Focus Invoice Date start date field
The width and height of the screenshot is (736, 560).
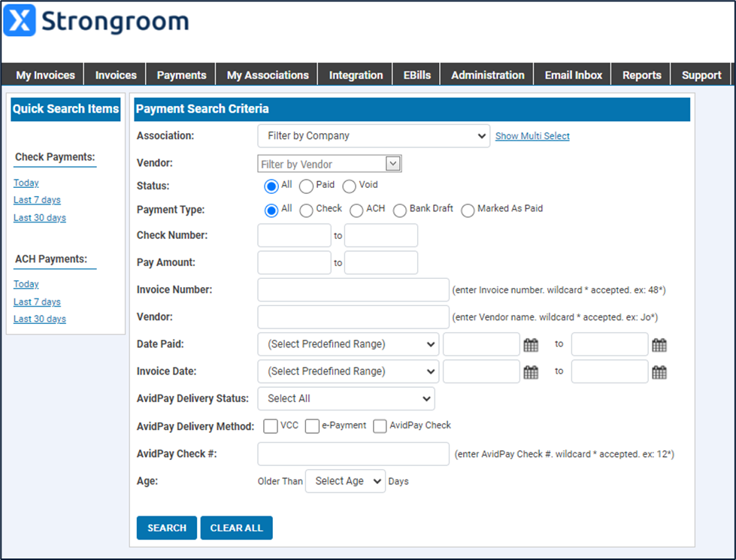pyautogui.click(x=482, y=371)
